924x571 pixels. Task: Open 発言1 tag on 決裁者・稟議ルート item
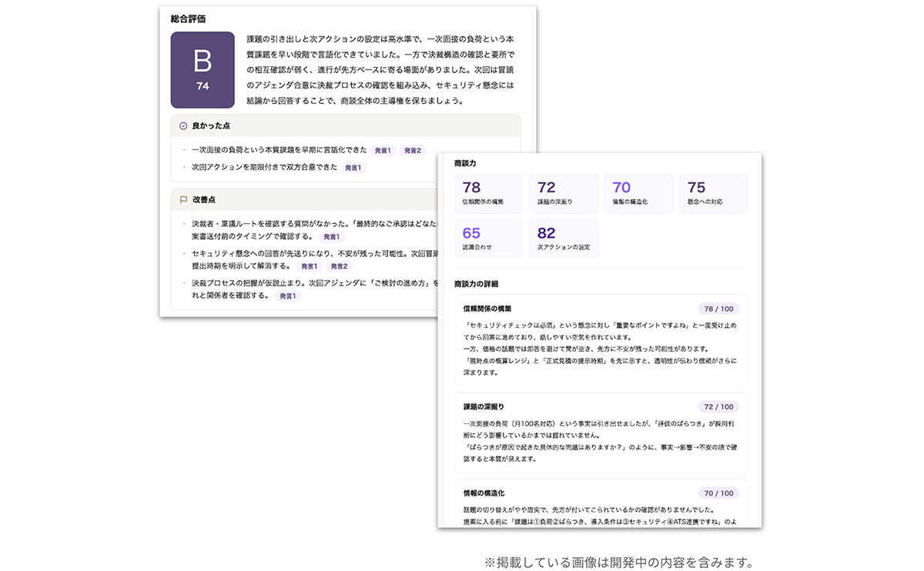(332, 237)
